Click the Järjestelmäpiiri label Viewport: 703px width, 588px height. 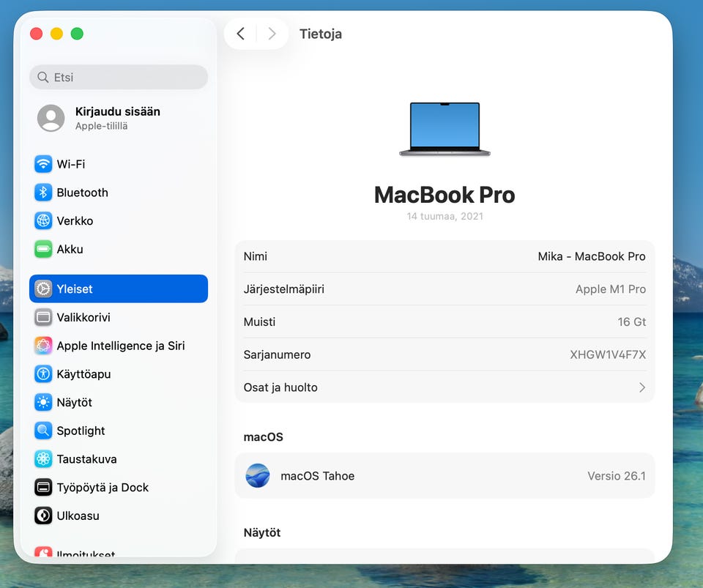284,289
